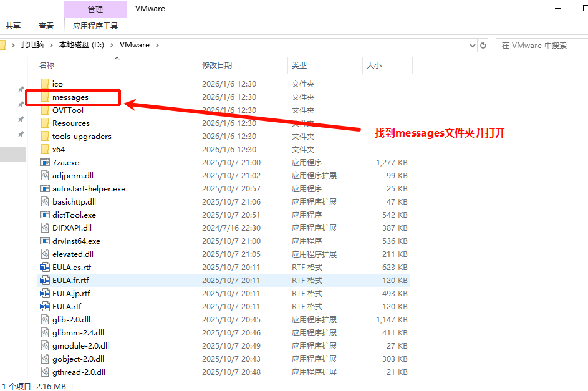This screenshot has height=391, width=588.
Task: Open the ico folder icon
Action: [x=45, y=84]
